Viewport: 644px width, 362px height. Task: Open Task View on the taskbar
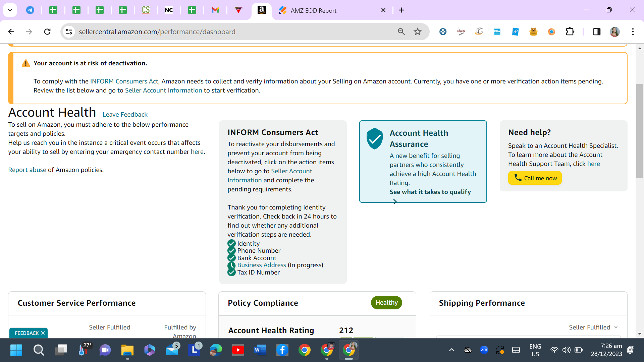pyautogui.click(x=61, y=350)
